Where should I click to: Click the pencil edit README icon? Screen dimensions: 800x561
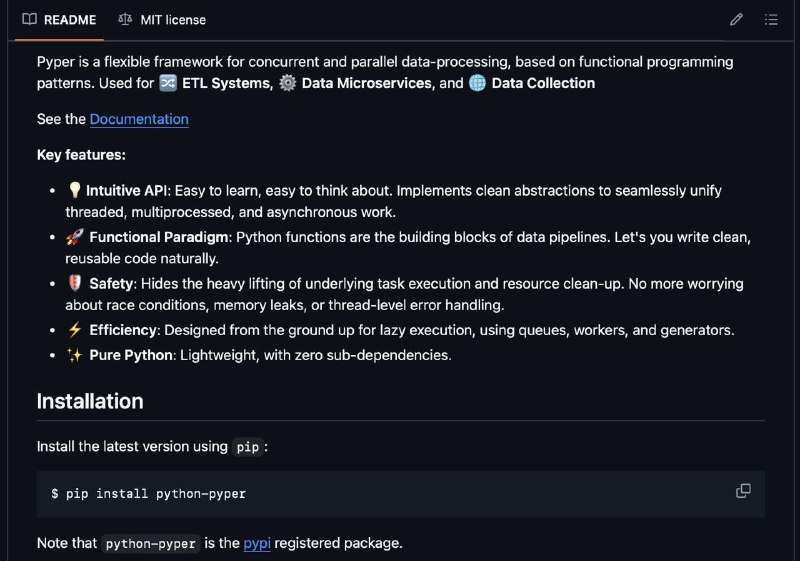736,20
